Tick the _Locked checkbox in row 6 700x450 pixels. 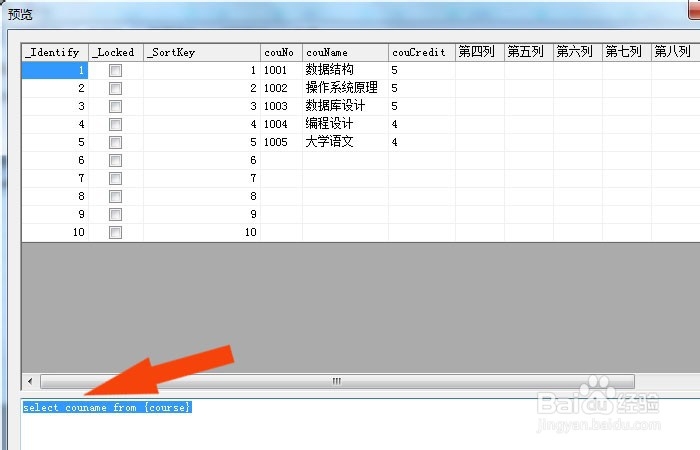pyautogui.click(x=116, y=160)
